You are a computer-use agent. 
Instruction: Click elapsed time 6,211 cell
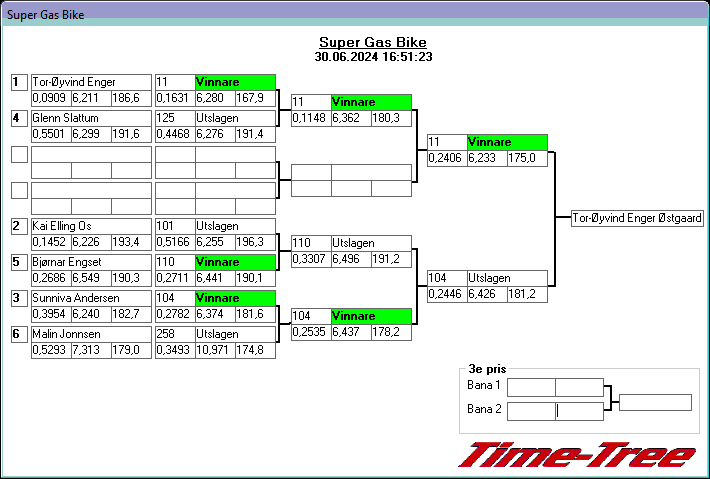(x=91, y=98)
